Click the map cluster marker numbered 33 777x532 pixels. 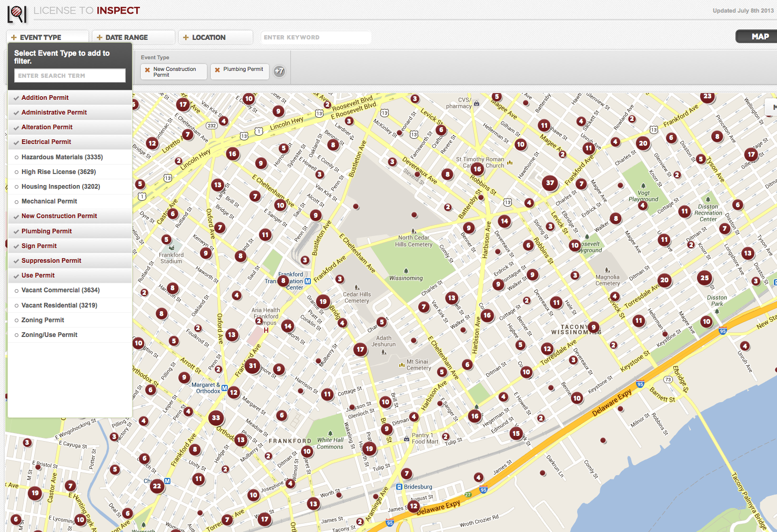[216, 418]
